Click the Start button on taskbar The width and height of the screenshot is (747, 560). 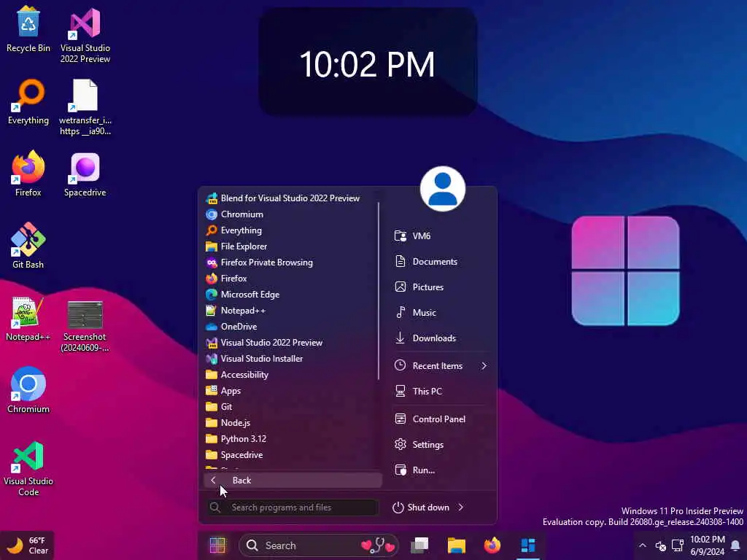[217, 545]
